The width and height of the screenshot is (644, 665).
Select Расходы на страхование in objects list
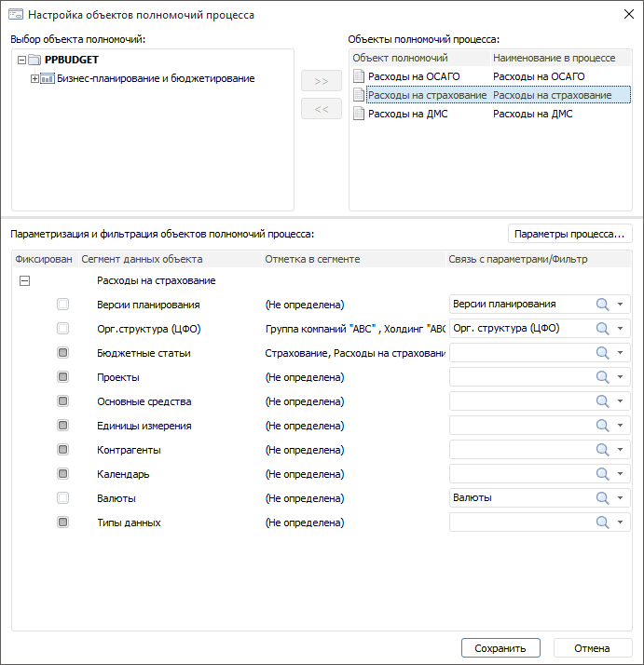427,95
